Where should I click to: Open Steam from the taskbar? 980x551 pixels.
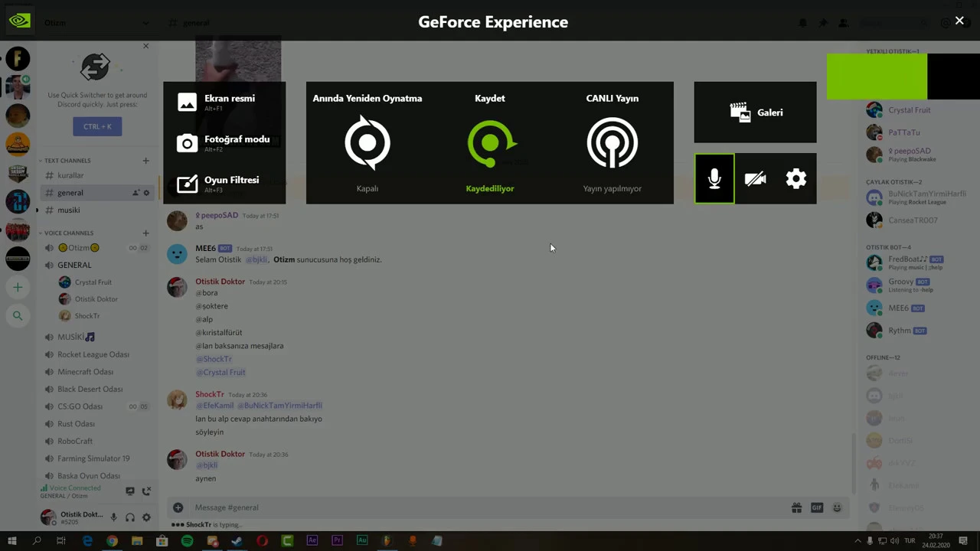(237, 541)
